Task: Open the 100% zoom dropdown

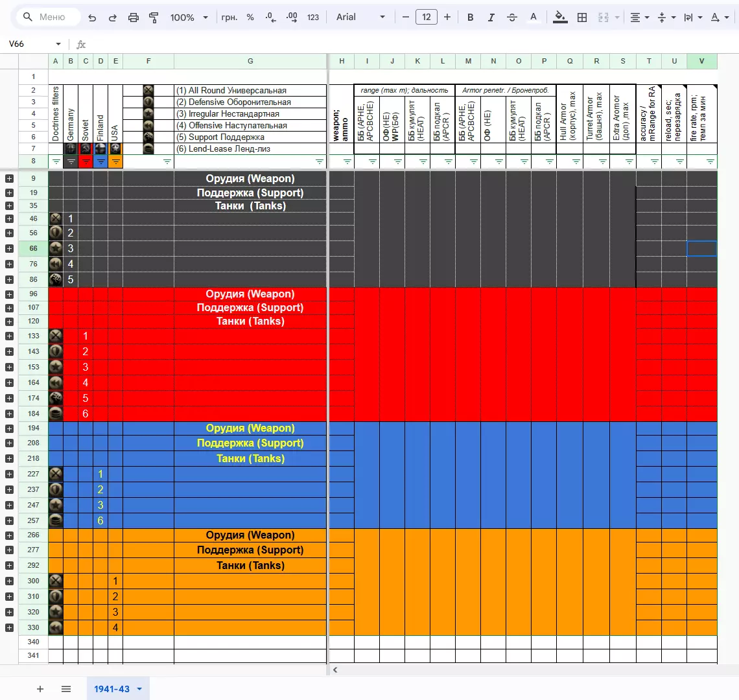Action: click(x=189, y=17)
